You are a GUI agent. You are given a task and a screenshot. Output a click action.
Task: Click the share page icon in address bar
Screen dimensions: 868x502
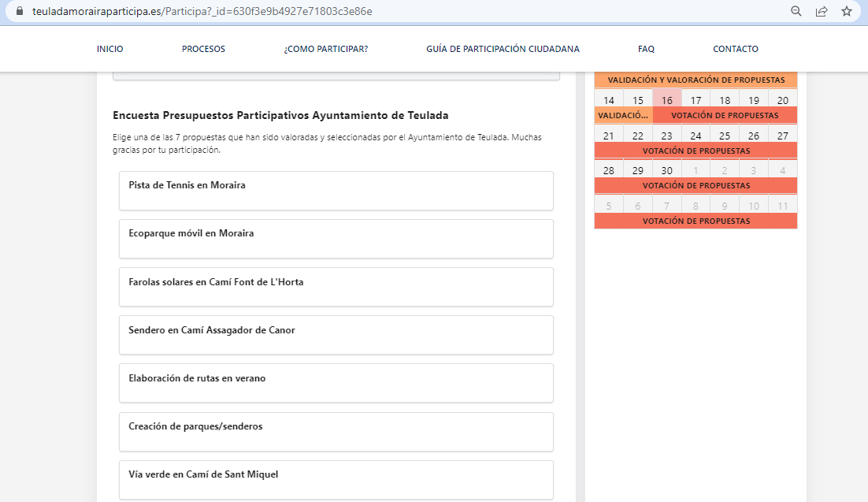tap(822, 11)
